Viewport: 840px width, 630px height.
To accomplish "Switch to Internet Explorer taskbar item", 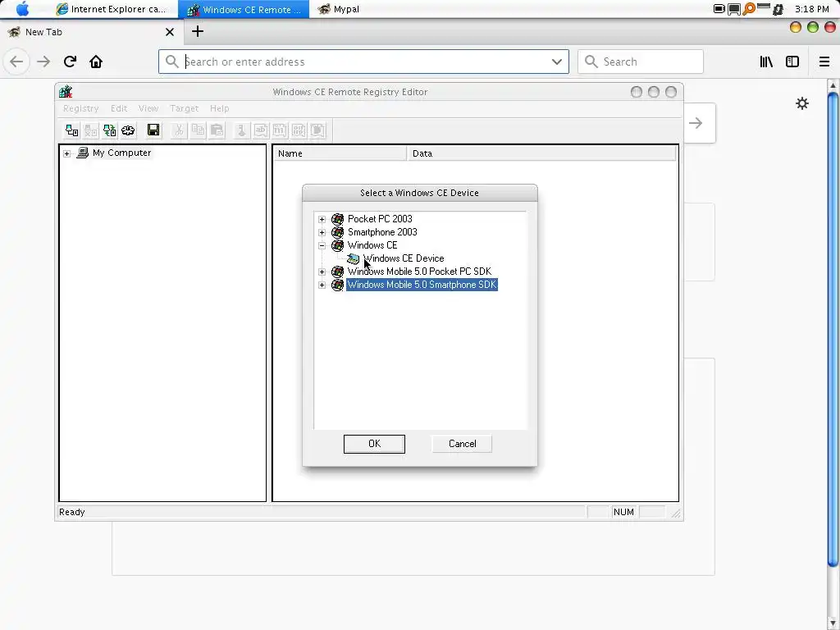I will [112, 9].
